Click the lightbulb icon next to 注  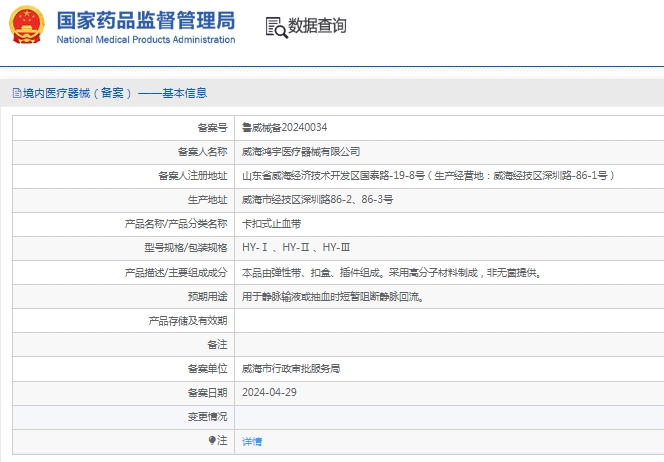tap(212, 440)
